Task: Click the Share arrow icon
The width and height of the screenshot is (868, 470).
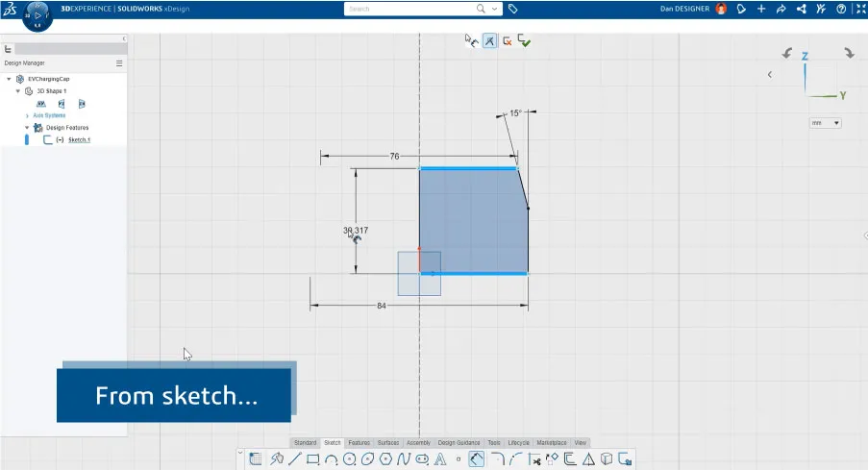Action: [x=781, y=9]
